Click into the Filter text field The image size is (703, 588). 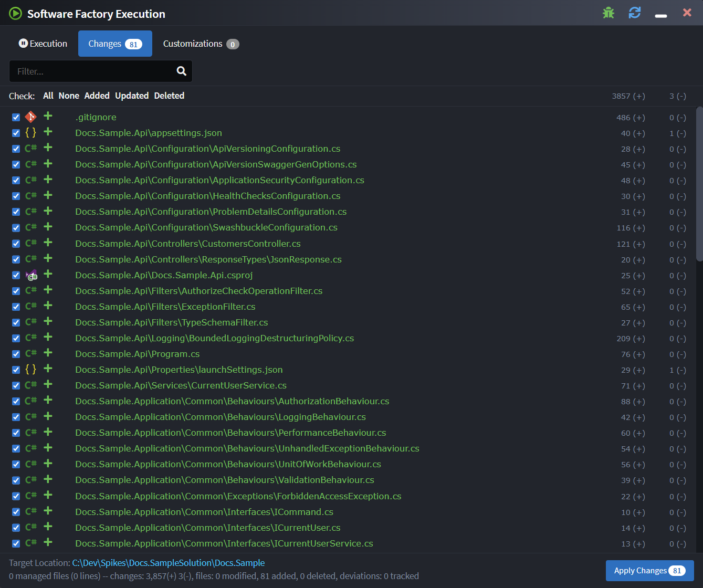pyautogui.click(x=95, y=71)
